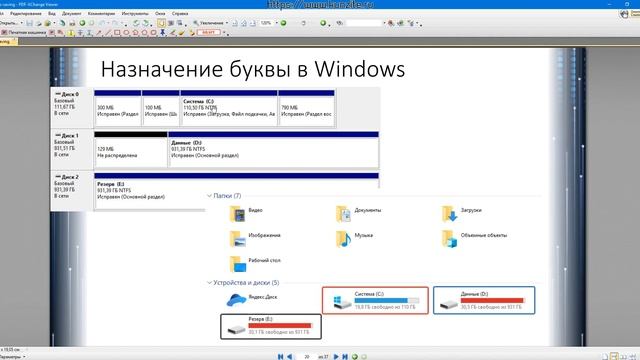Select the blue Pushpin attachment tool
The height and width of the screenshot is (360, 640).
pyautogui.click(x=162, y=33)
